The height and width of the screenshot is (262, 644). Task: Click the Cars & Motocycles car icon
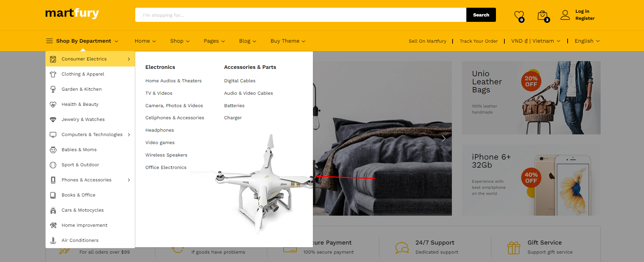[x=53, y=210]
